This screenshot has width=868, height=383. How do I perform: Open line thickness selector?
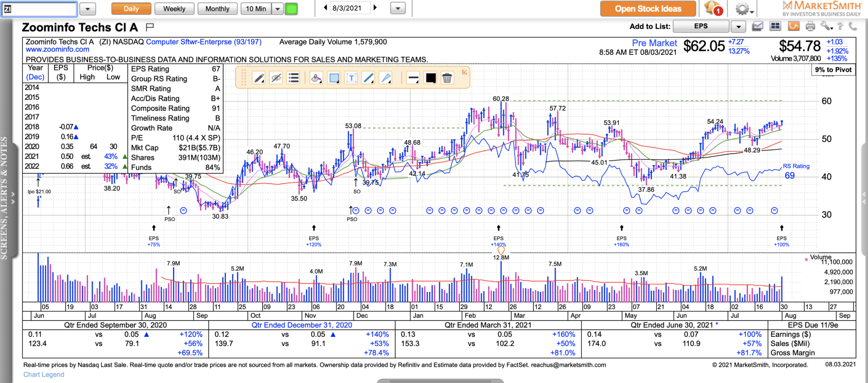[413, 78]
